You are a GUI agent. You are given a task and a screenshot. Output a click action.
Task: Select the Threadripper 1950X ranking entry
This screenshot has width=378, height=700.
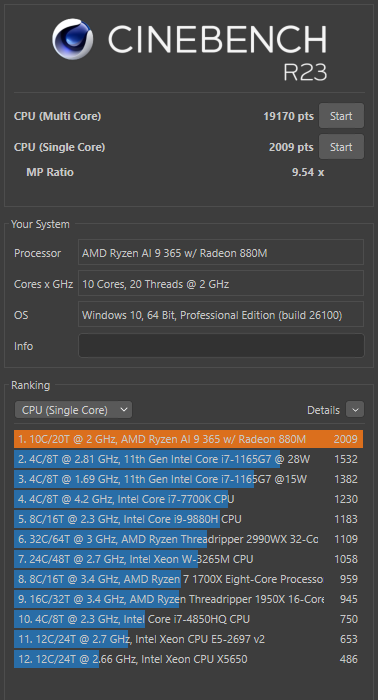(188, 599)
